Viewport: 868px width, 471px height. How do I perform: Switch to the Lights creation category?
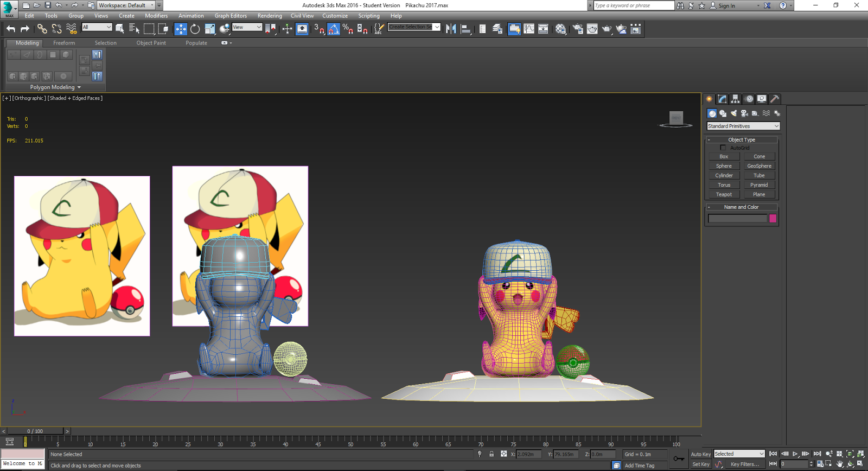pyautogui.click(x=733, y=113)
